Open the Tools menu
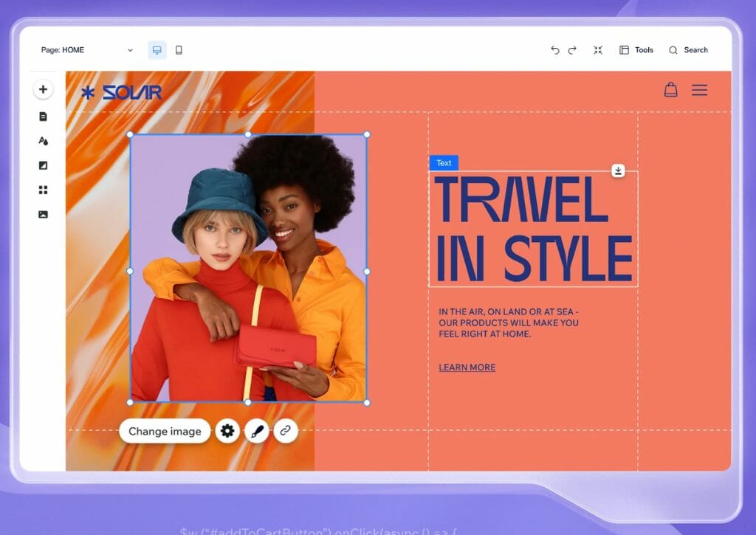Image resolution: width=756 pixels, height=535 pixels. coord(636,50)
